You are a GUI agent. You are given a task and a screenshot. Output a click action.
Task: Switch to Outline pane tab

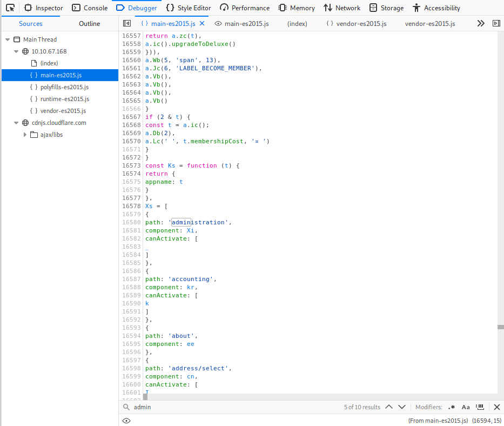(x=89, y=23)
